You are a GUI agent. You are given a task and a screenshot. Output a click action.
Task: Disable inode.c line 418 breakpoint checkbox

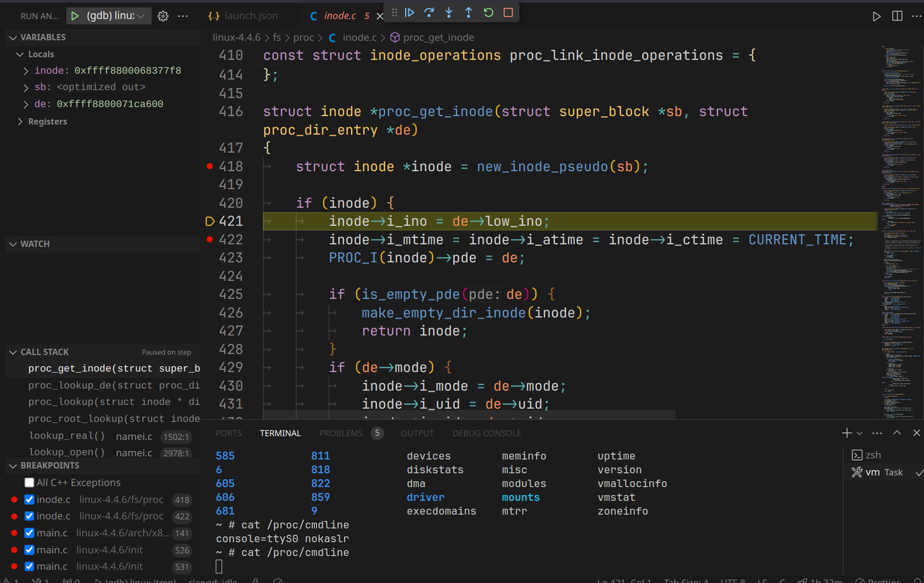click(30, 500)
